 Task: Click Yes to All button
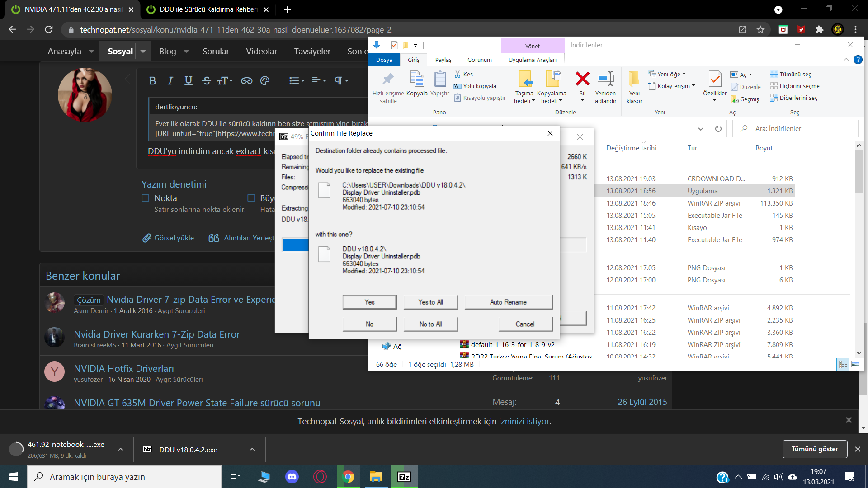(x=430, y=302)
